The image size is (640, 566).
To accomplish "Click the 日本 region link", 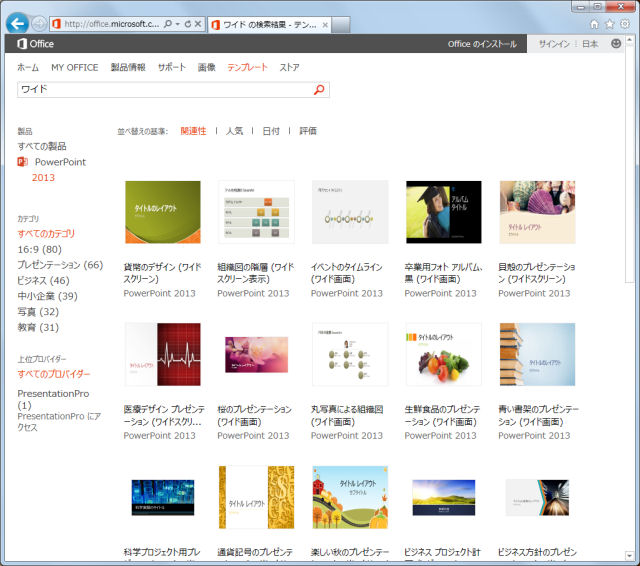I will pos(590,44).
